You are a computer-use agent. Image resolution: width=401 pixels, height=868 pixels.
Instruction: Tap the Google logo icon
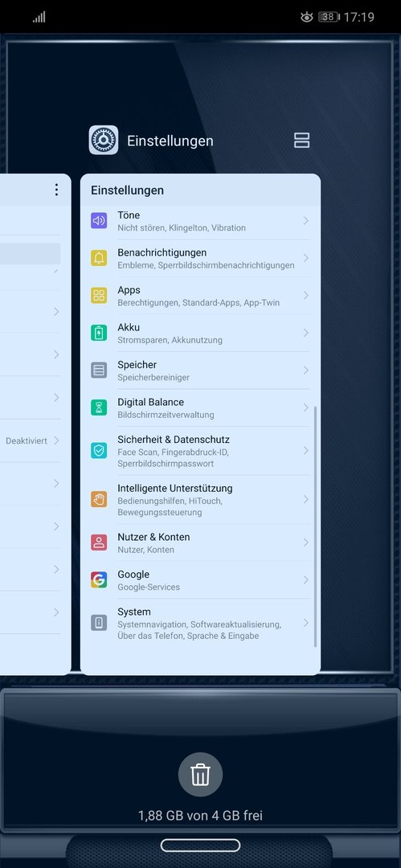tap(99, 580)
